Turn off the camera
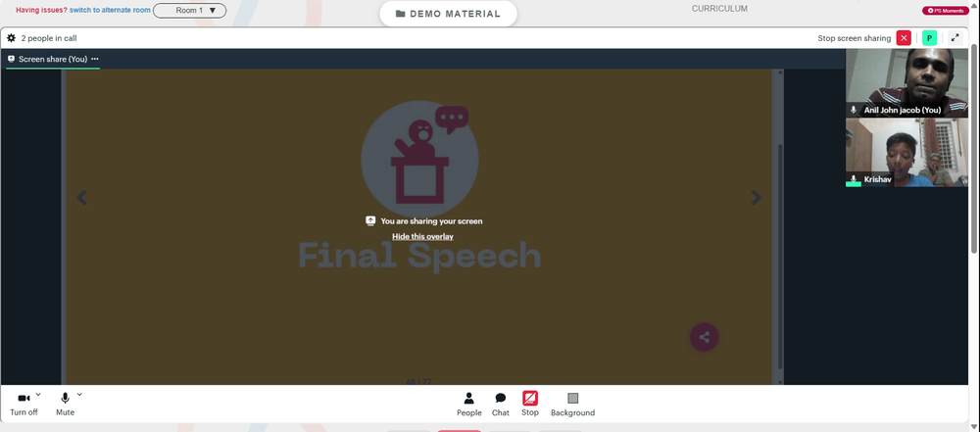The width and height of the screenshot is (980, 432). (24, 404)
